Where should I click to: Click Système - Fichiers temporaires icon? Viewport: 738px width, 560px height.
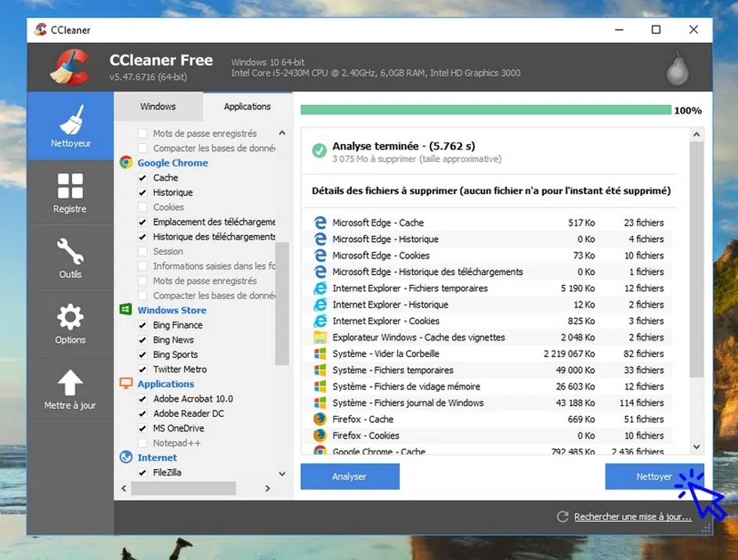tap(320, 370)
